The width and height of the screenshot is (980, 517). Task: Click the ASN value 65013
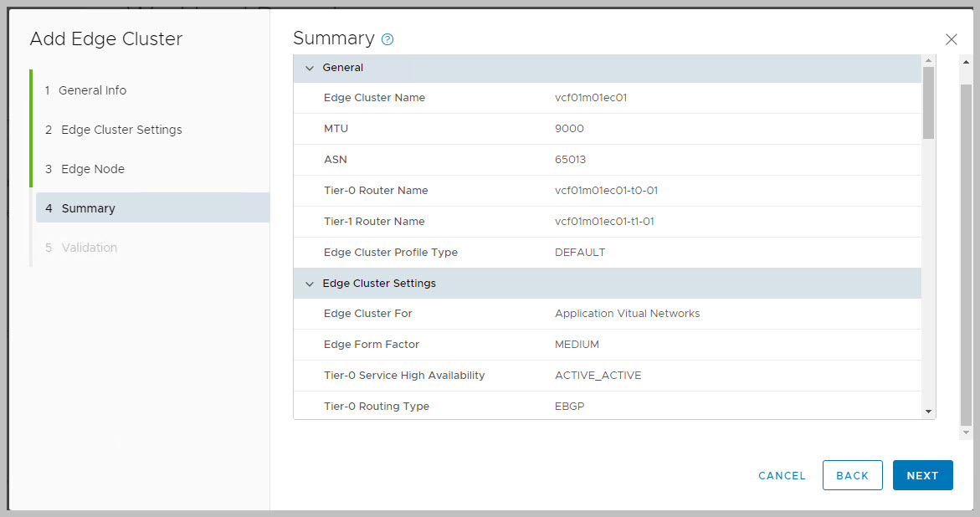point(570,160)
